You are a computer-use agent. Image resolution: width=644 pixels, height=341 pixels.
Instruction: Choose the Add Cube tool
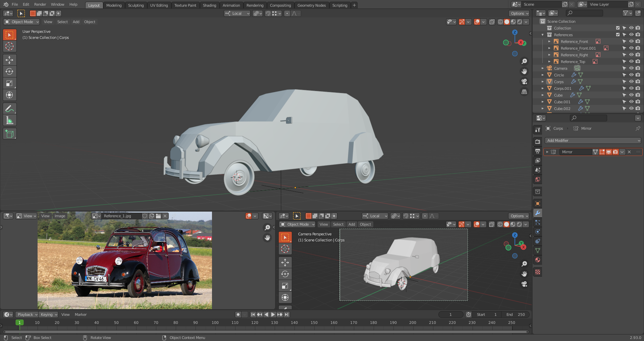click(9, 134)
